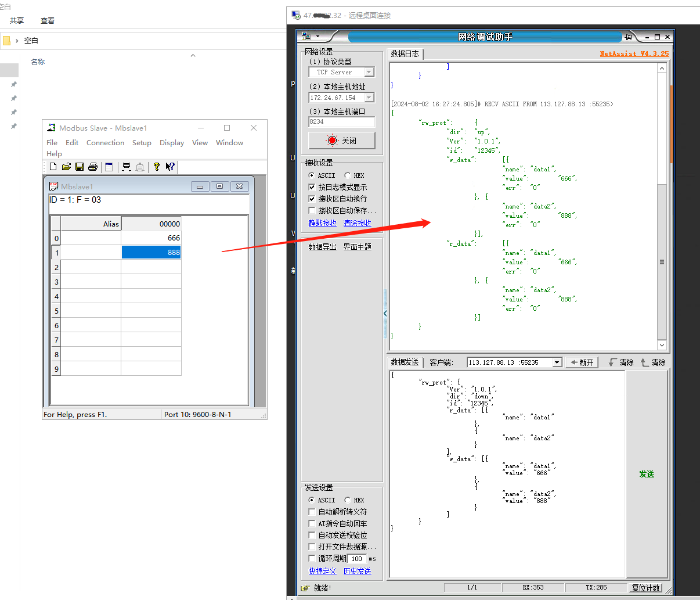700x600 pixels.
Task: Expand the local host address dropdown
Action: [369, 98]
